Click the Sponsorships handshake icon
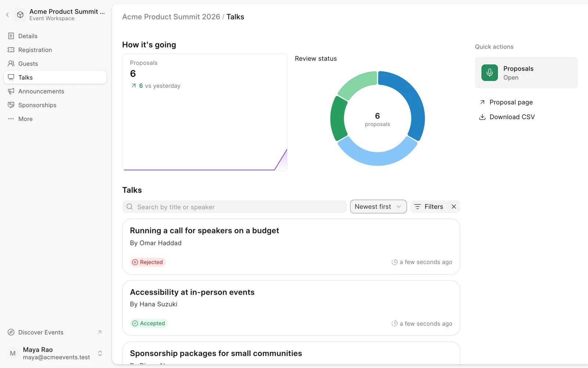Image resolution: width=588 pixels, height=368 pixels. [11, 105]
